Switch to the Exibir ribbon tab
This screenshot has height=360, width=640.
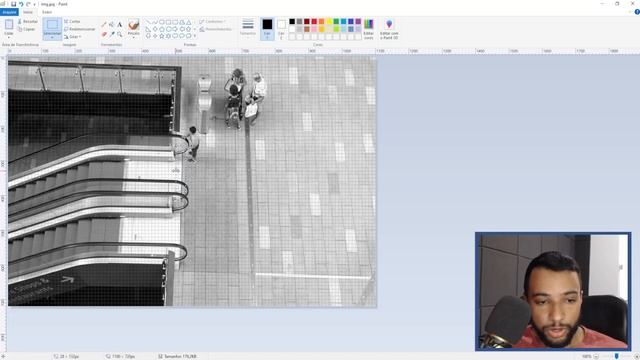(47, 12)
